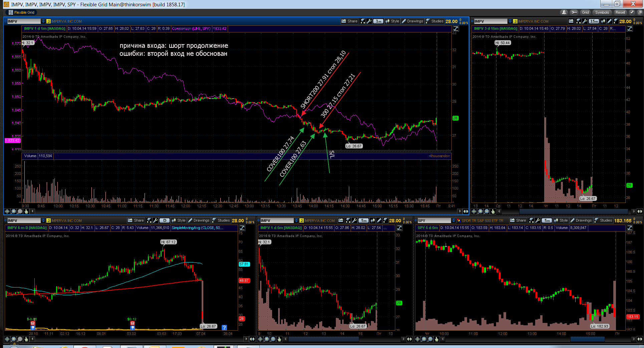Toggle price axis scale icon on 15m chart
Viewport: 644px width, 348px height.
tap(630, 29)
